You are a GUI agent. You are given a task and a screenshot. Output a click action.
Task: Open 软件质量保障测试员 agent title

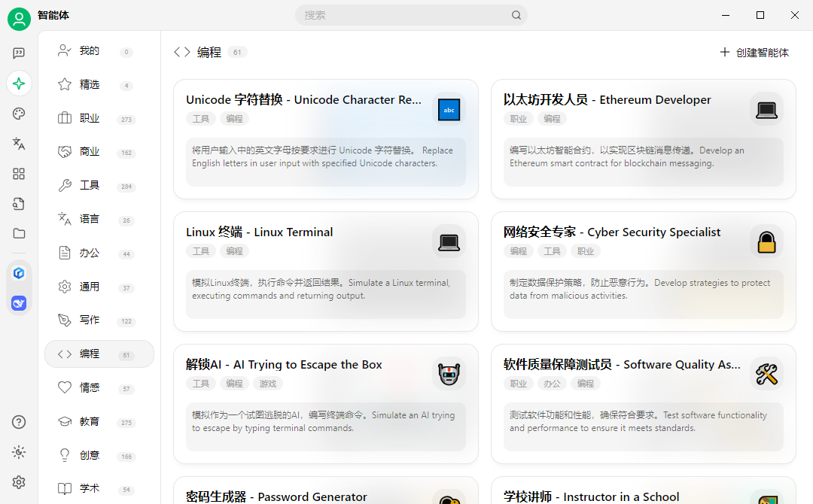click(x=622, y=365)
